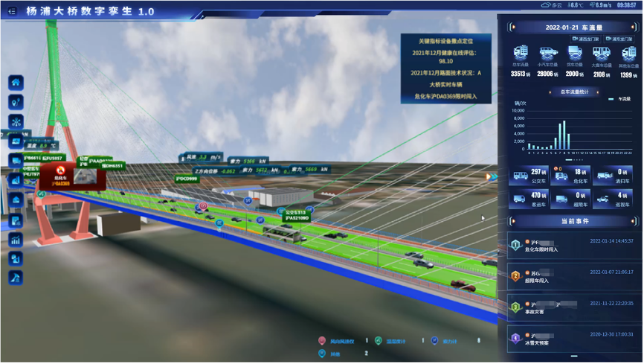Open the snowflake weather icon in sidebar

click(x=16, y=121)
